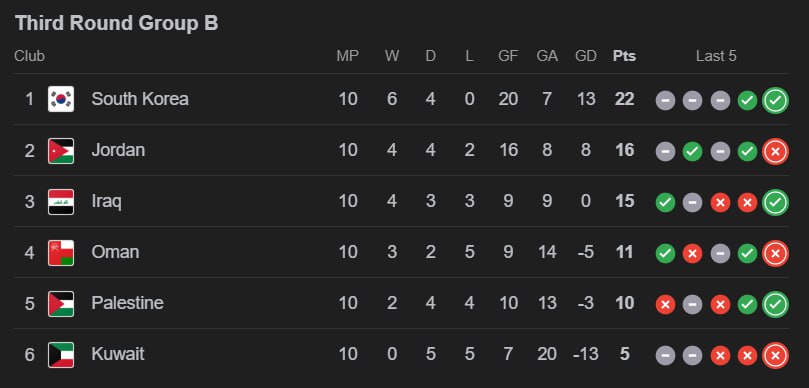Click the Pts column header
The width and height of the screenshot is (809, 388).
click(624, 56)
